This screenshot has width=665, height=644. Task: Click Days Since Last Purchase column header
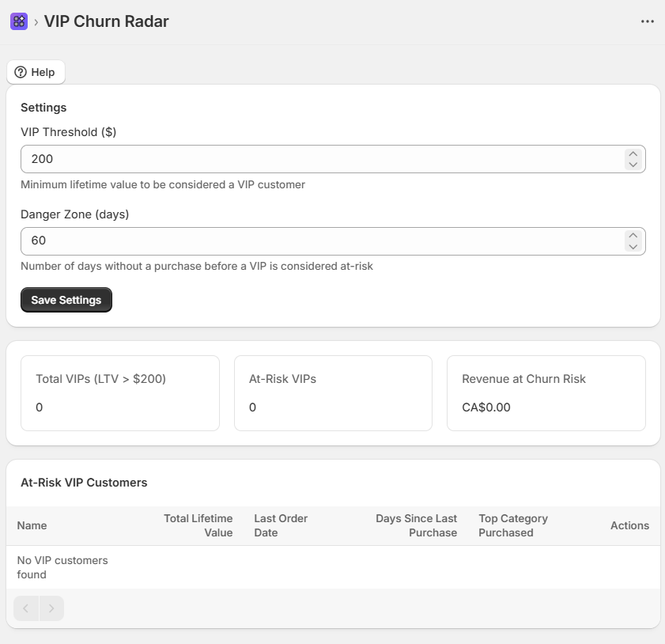click(x=416, y=525)
